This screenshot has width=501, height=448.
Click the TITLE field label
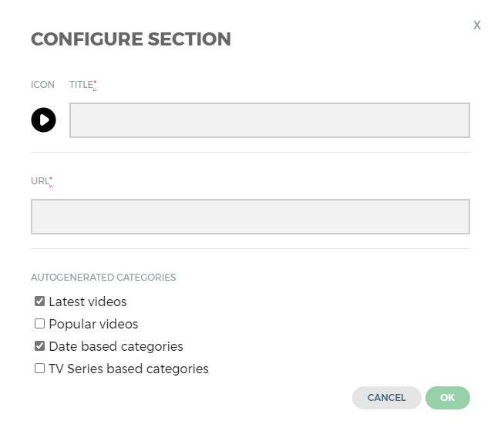80,85
